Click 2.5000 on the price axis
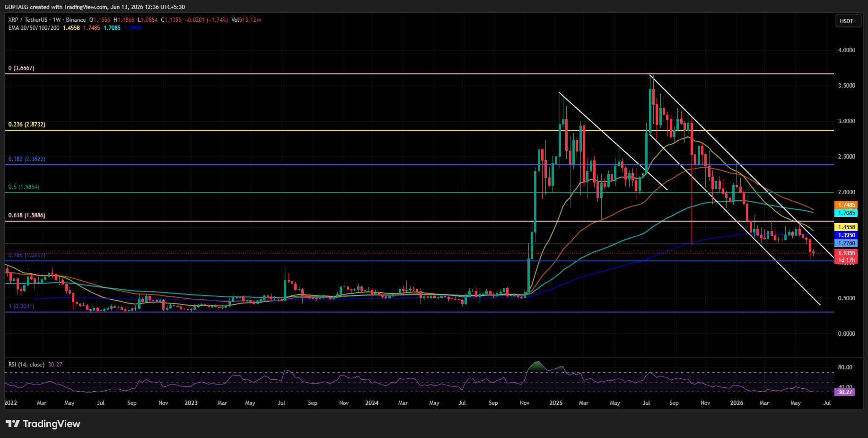 [846, 157]
